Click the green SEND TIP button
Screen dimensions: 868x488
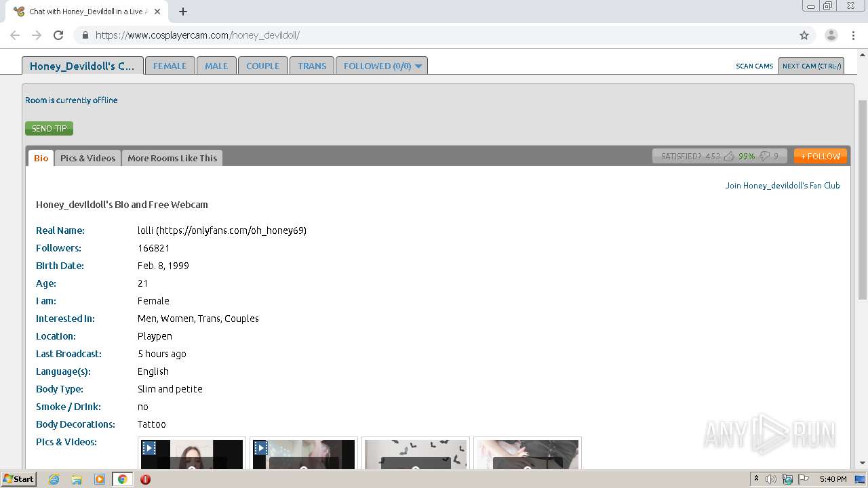[49, 128]
